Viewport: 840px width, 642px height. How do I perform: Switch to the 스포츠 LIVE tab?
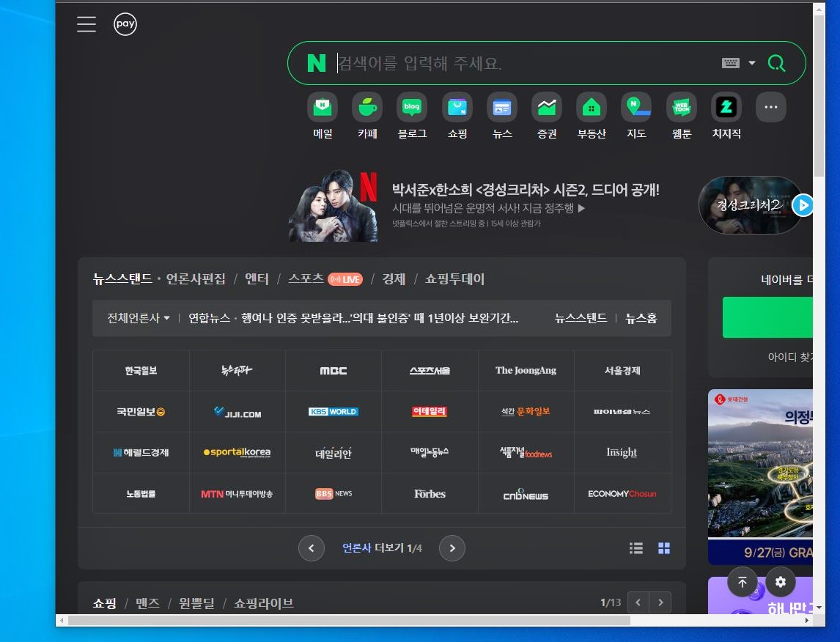pos(325,279)
